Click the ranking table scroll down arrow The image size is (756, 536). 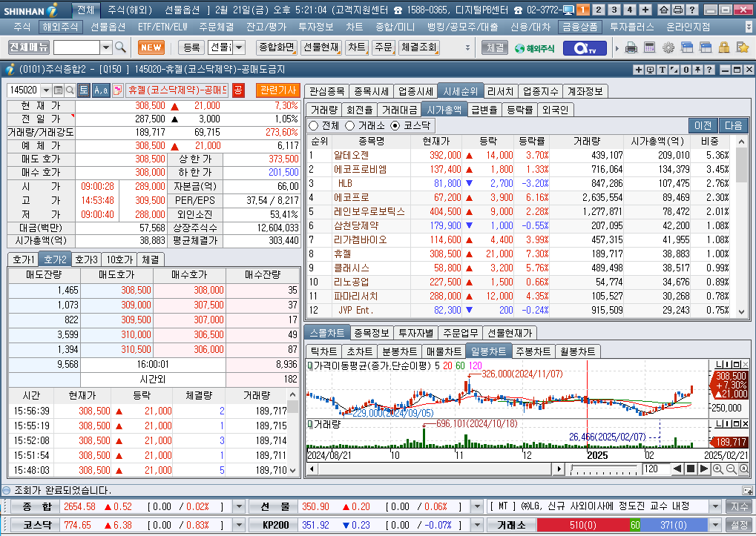742,312
